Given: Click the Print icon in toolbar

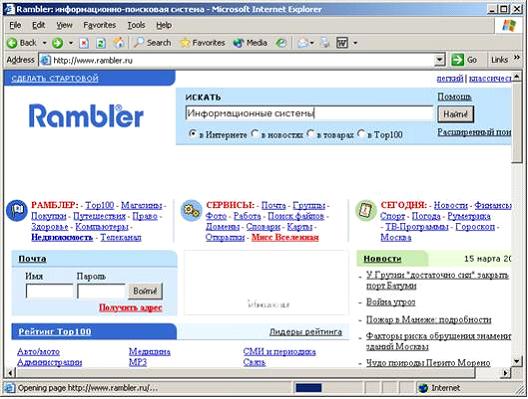Looking at the screenshot, I should pos(325,43).
